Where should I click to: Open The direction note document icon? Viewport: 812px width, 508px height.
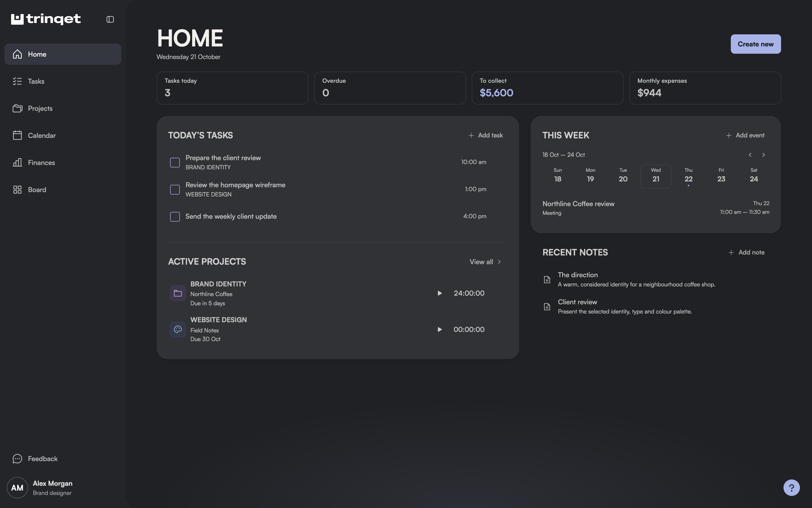[547, 280]
